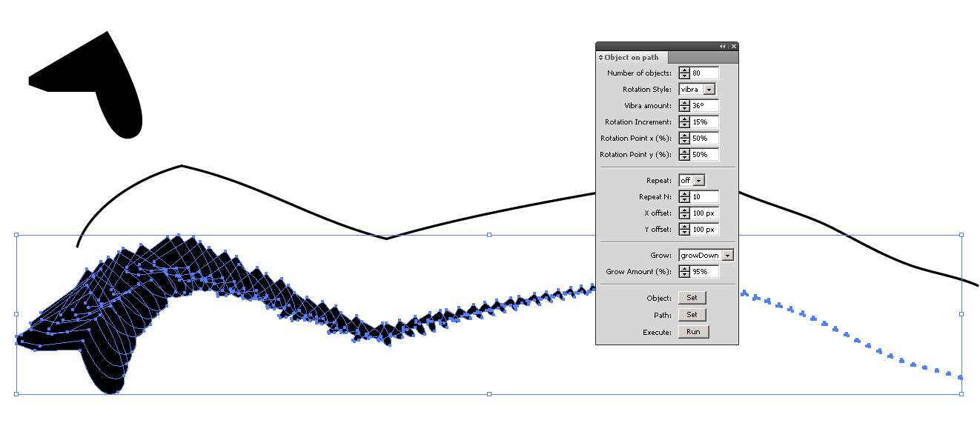Click the Vibra amount value field
The width and height of the screenshot is (980, 446).
point(704,106)
